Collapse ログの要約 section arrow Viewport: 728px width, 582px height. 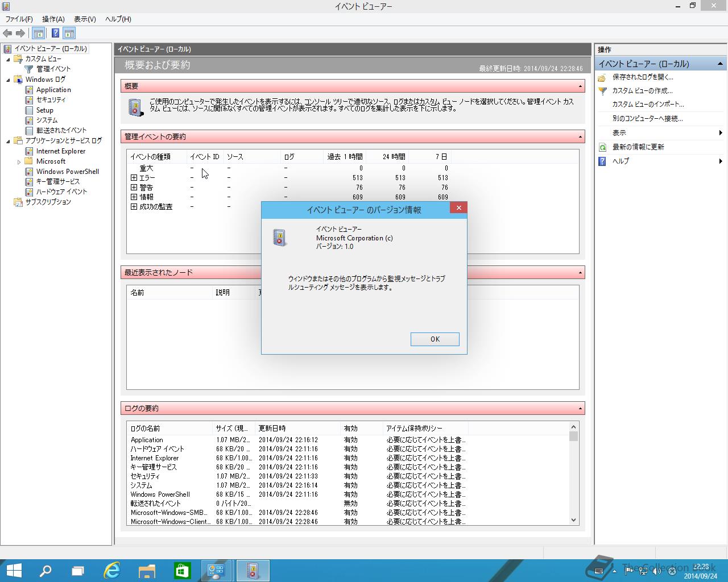click(580, 409)
